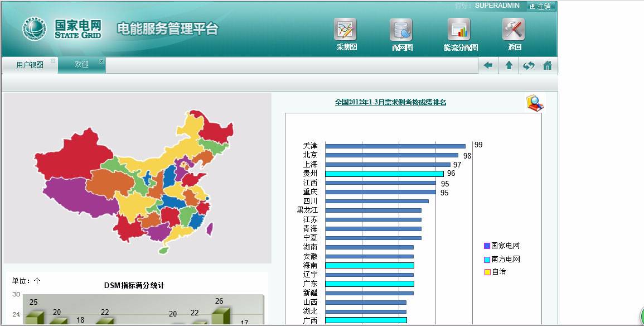Click the 宁夏 label in the ranking
This screenshot has width=644, height=326.
tap(310, 238)
